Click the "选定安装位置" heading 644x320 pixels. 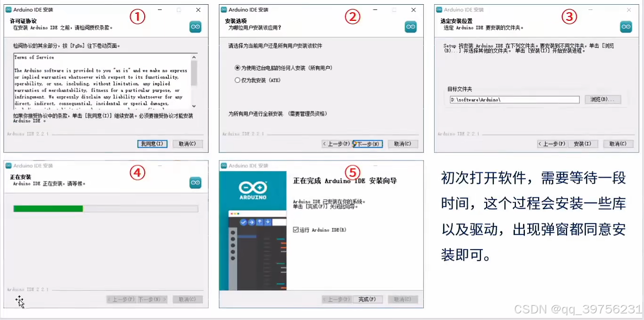click(456, 21)
